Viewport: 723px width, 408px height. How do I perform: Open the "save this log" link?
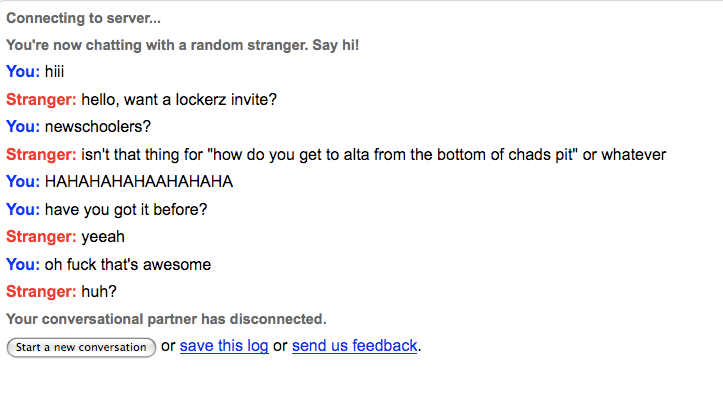(x=224, y=346)
